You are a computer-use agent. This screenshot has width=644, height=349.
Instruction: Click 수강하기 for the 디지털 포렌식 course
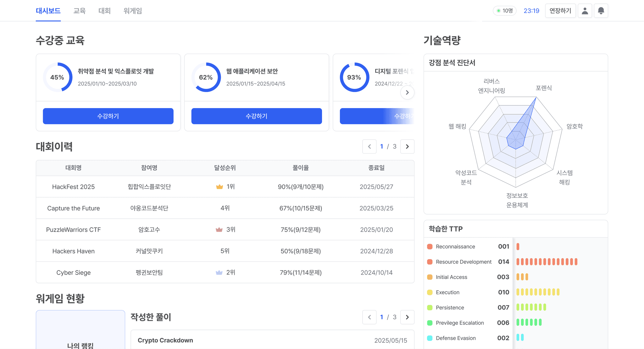pos(377,116)
